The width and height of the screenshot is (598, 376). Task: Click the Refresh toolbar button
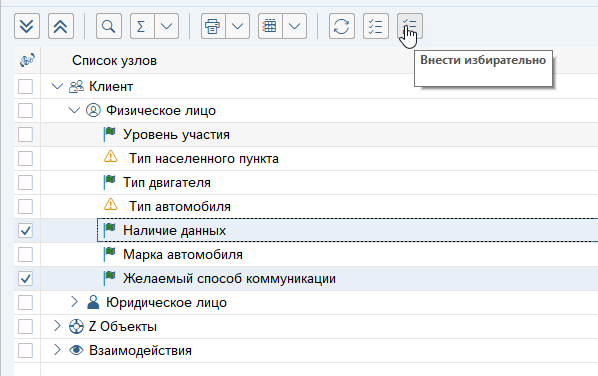pyautogui.click(x=342, y=26)
